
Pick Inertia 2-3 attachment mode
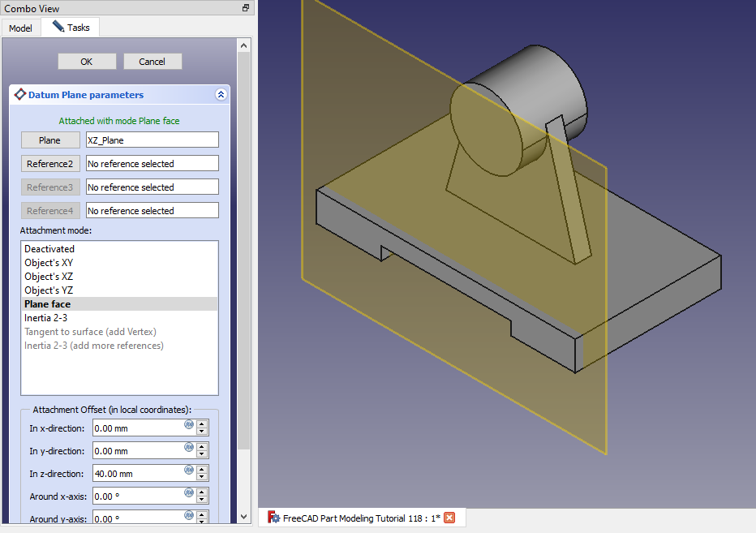(45, 318)
